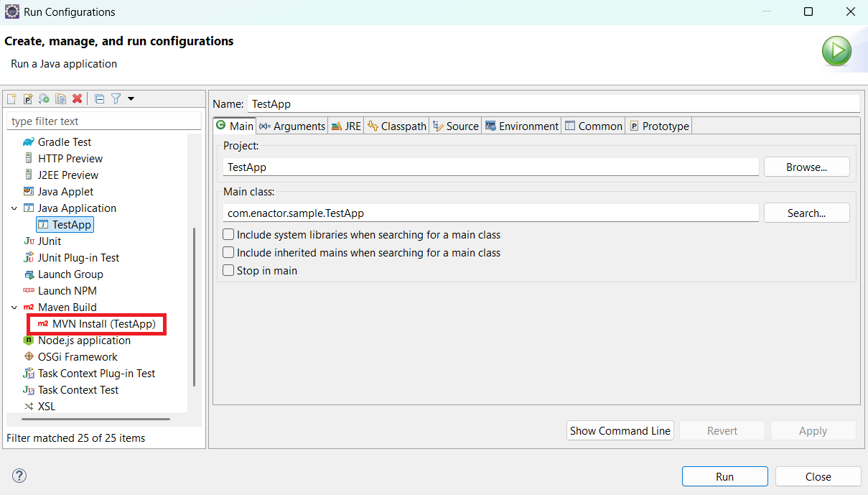
Task: Select MVN Install (TestApp) configuration
Action: pos(97,324)
